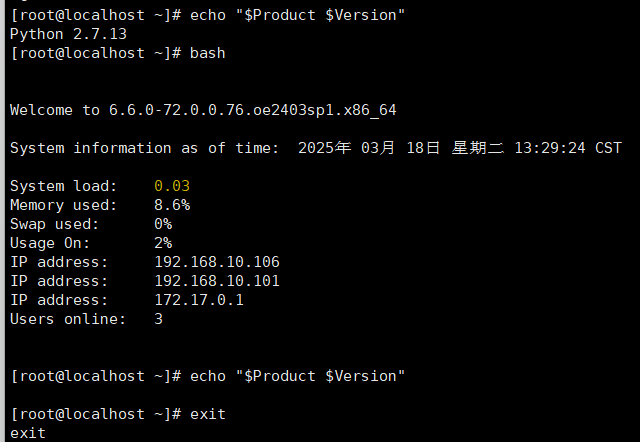
Task: Click the Usage On 2% value
Action: pos(163,243)
